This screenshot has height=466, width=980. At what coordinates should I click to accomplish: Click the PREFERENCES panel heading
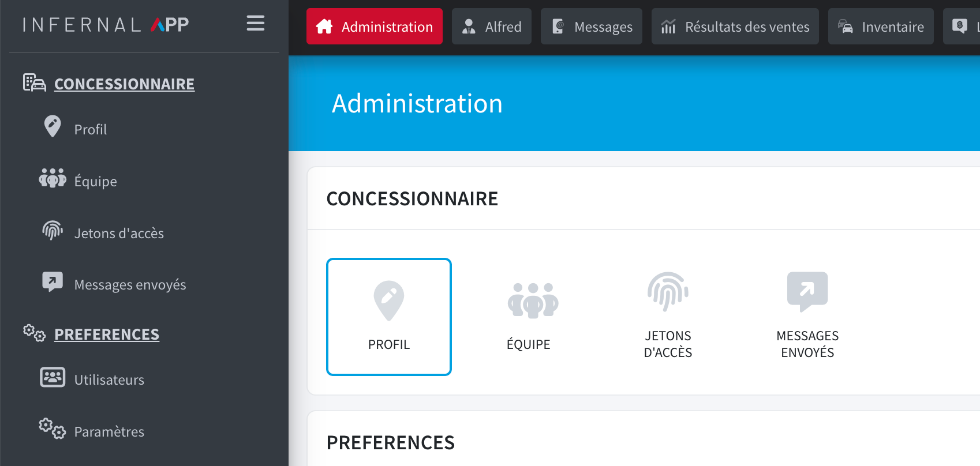tap(391, 442)
